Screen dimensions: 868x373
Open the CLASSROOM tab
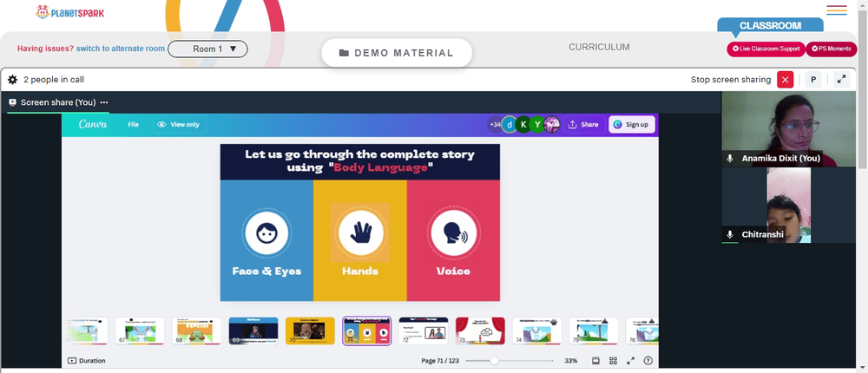[770, 25]
